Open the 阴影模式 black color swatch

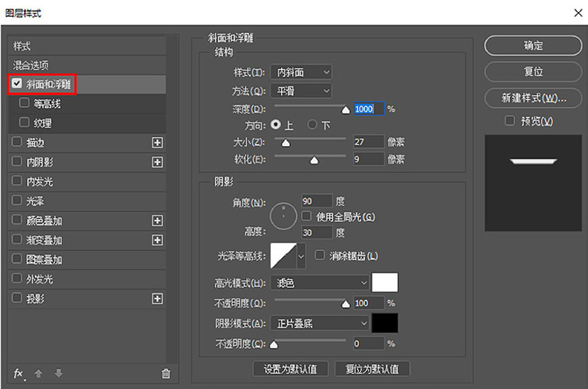point(385,323)
